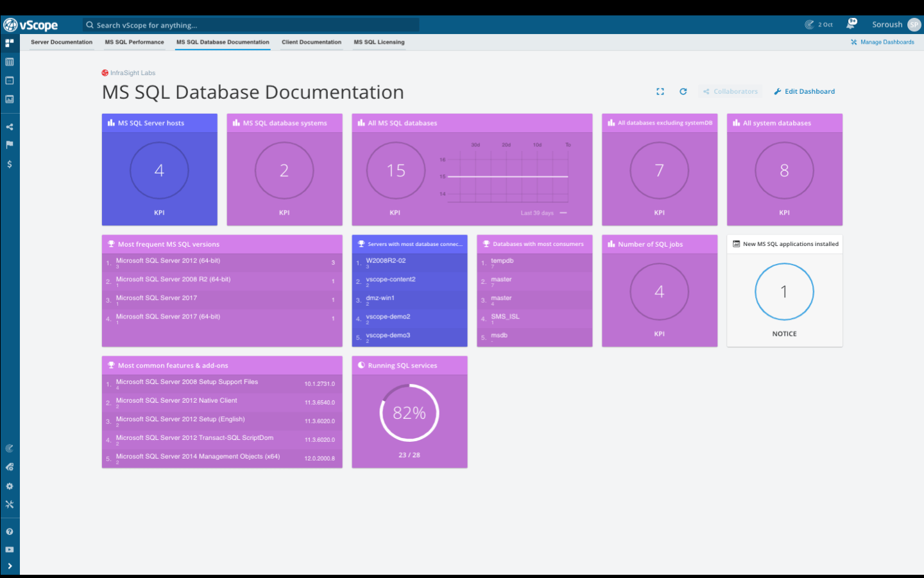Select the vscope-content2 server row
The image size is (924, 578).
click(x=409, y=281)
